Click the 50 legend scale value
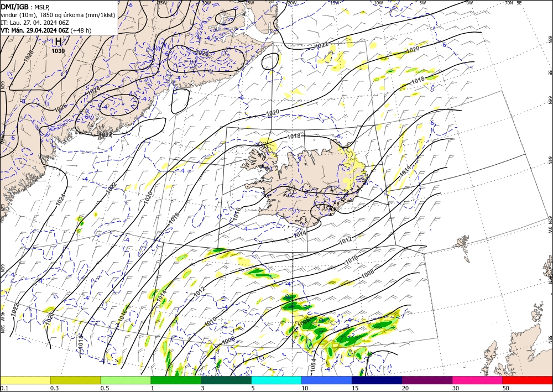This screenshot has width=553, height=392. click(x=506, y=388)
